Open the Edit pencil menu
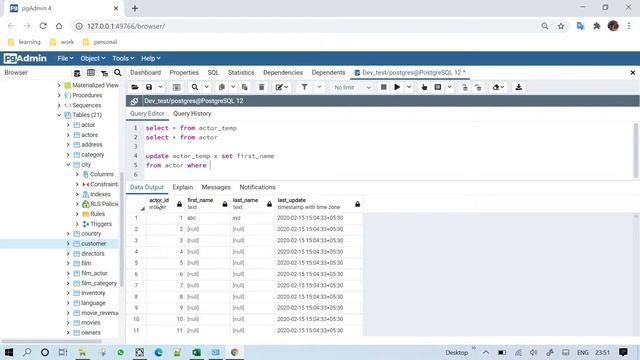This screenshot has height=360, width=640. point(282,87)
